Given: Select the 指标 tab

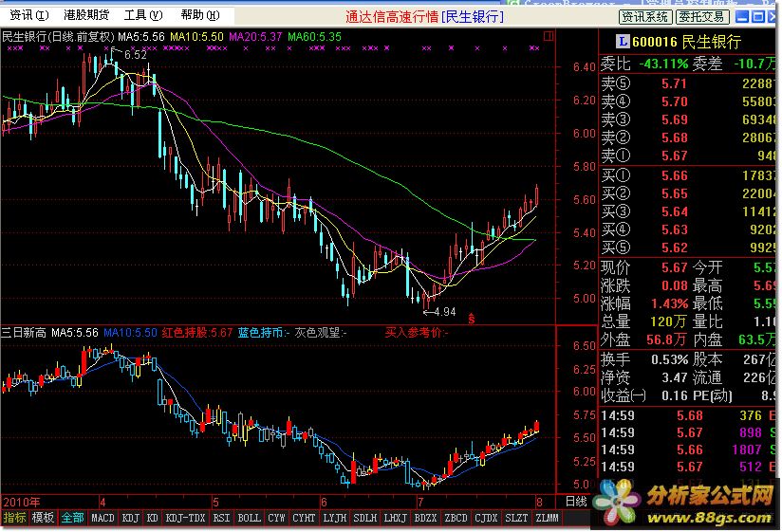Looking at the screenshot, I should click(x=14, y=518).
